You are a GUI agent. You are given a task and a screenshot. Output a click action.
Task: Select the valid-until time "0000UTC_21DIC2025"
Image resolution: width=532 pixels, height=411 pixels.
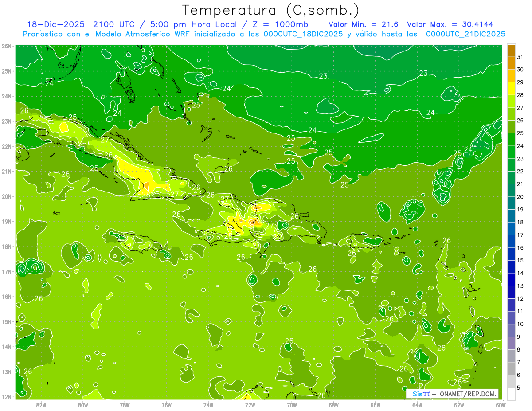point(465,34)
